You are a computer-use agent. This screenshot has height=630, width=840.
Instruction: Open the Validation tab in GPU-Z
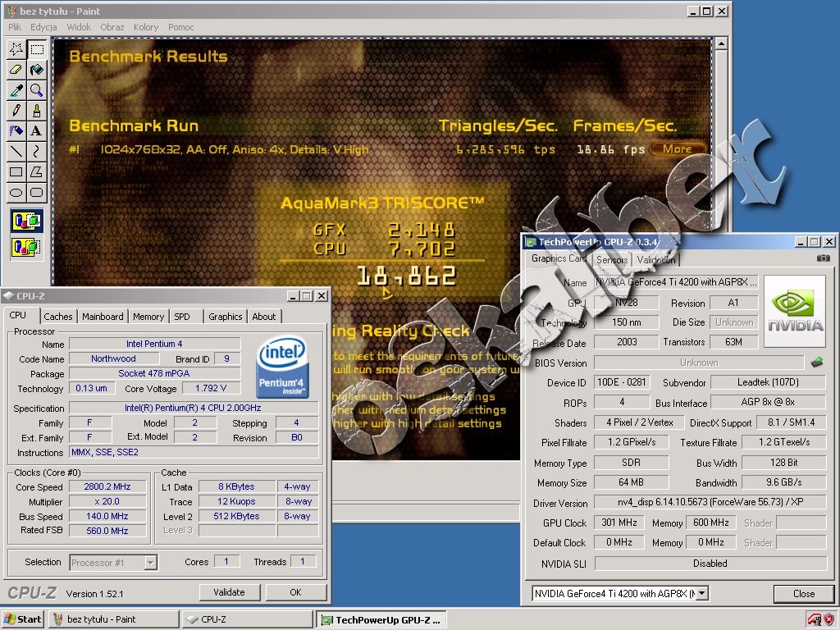click(655, 260)
